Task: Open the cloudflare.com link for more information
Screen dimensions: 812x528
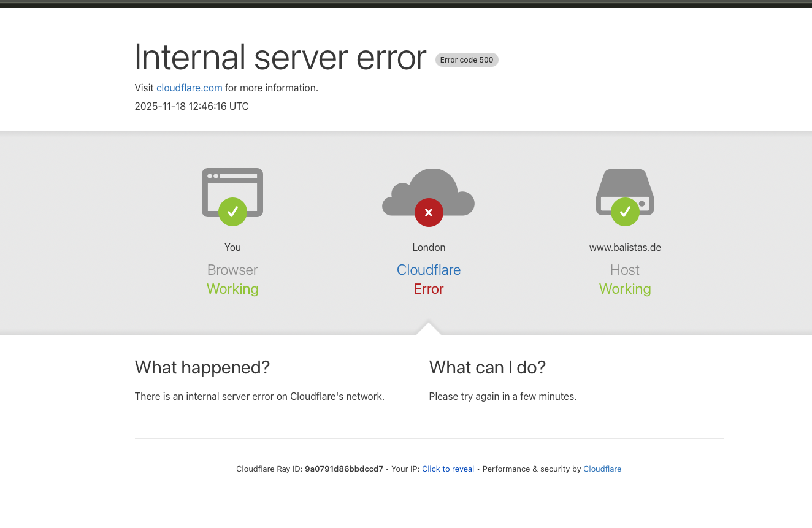Action: [189, 88]
